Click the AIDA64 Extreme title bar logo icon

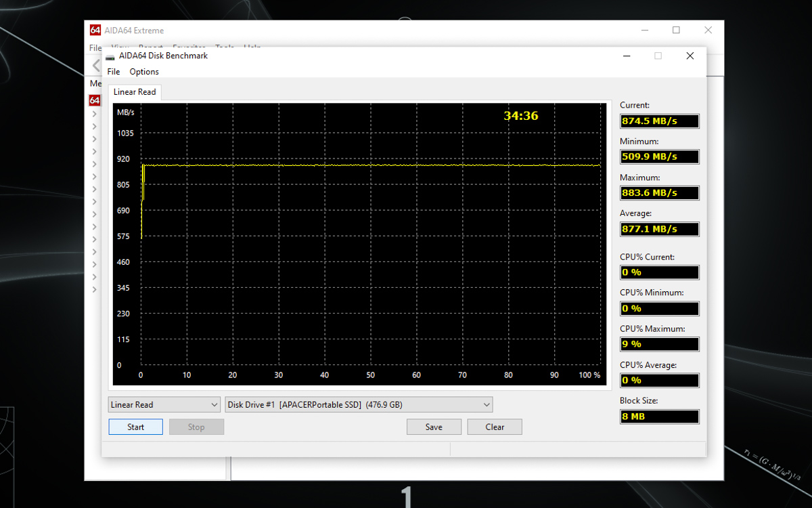(x=95, y=30)
